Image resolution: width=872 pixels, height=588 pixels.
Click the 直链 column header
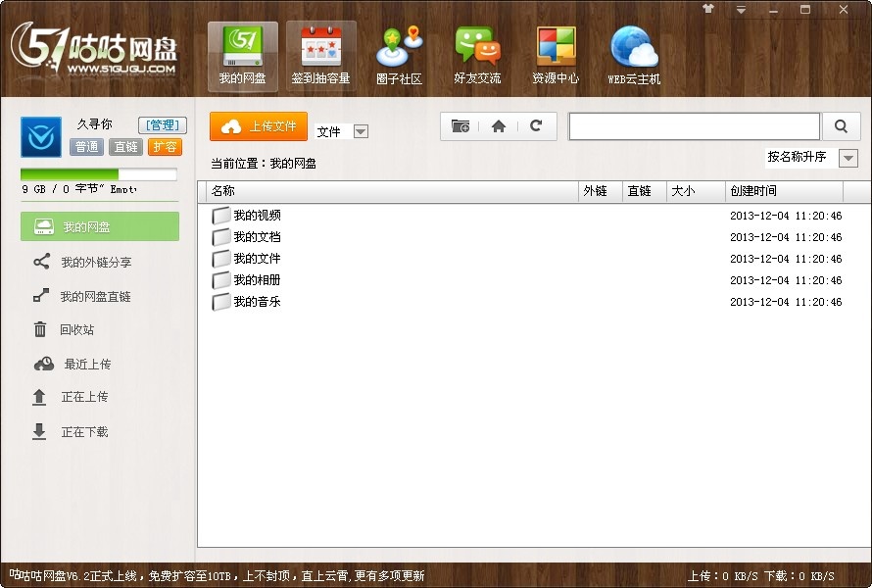[645, 191]
